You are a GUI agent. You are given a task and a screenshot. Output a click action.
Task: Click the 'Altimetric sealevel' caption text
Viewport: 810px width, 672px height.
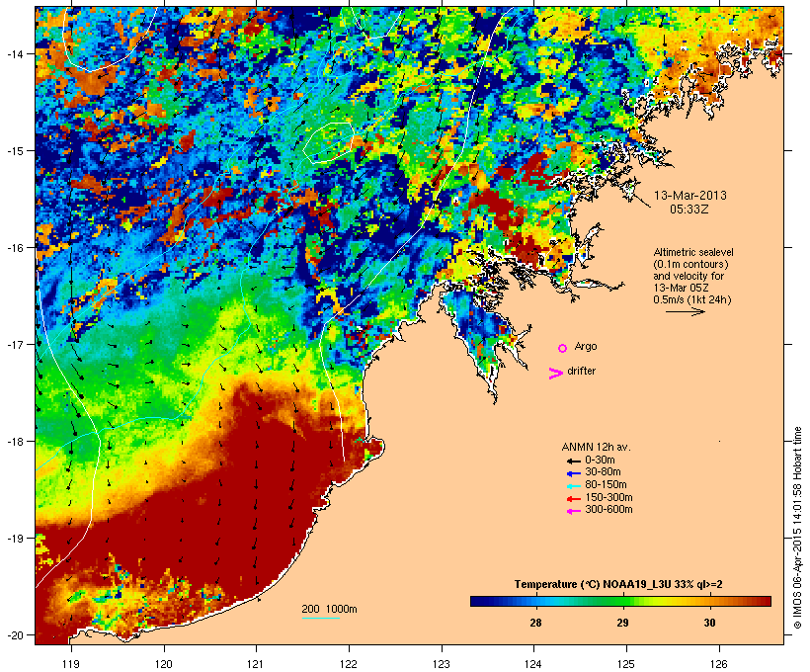[x=693, y=252]
